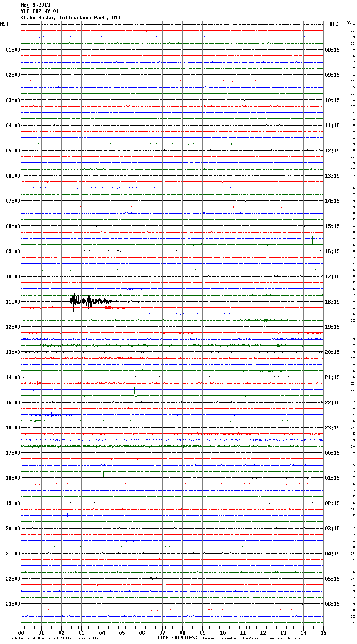Viewport: 357px width, 644px height.
Task: Click the location text 'Lake Butte, Yellowstone Park, WY'
Action: pos(71,18)
